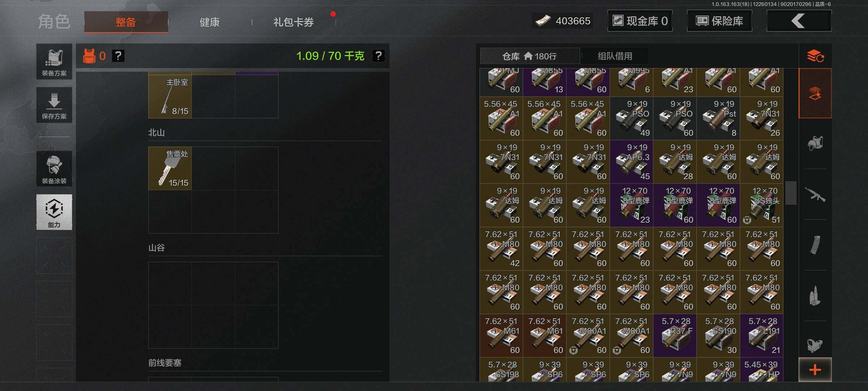Open the 装备方案 loadout icon

point(54,62)
